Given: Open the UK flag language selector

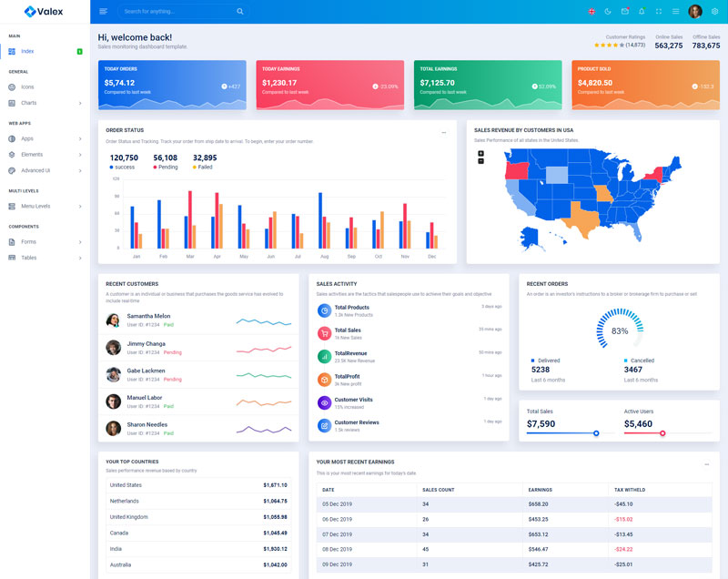Looking at the screenshot, I should [x=591, y=11].
